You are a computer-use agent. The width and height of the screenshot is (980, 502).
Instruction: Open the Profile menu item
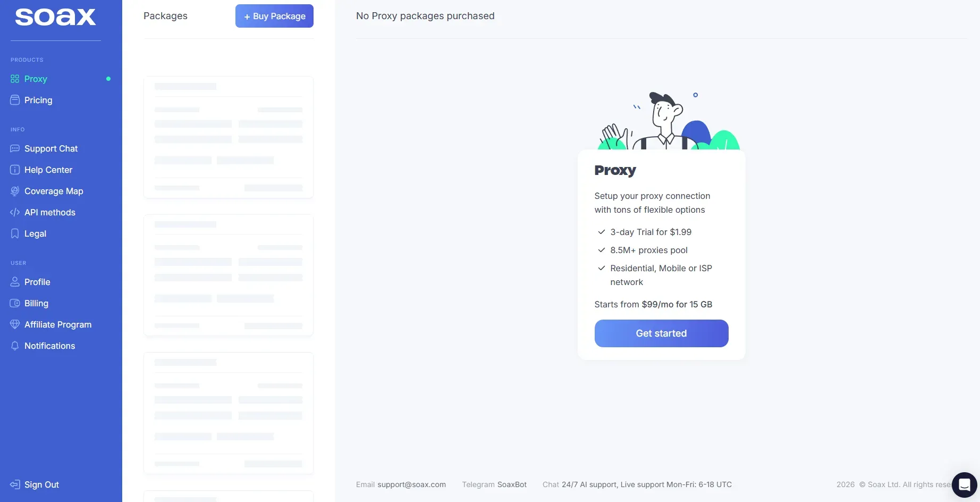tap(37, 282)
